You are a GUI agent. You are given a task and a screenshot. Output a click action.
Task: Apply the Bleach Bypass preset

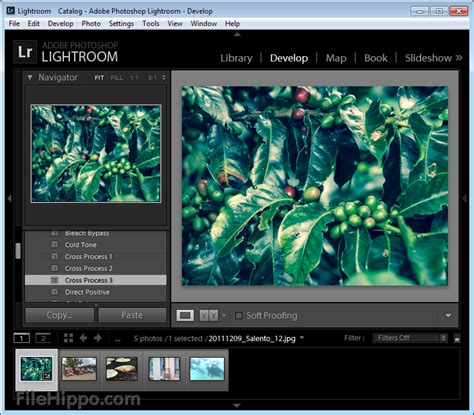coord(96,233)
